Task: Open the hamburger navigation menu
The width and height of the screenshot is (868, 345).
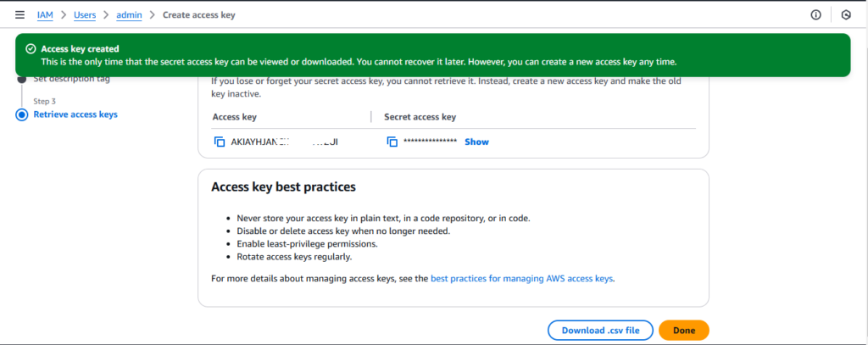Action: click(x=20, y=15)
